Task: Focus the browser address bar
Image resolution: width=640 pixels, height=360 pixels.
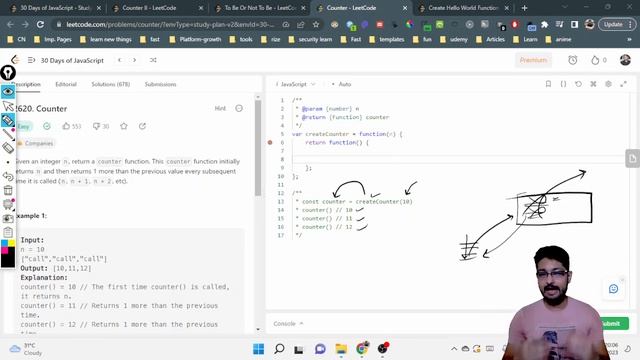Action: [x=170, y=24]
